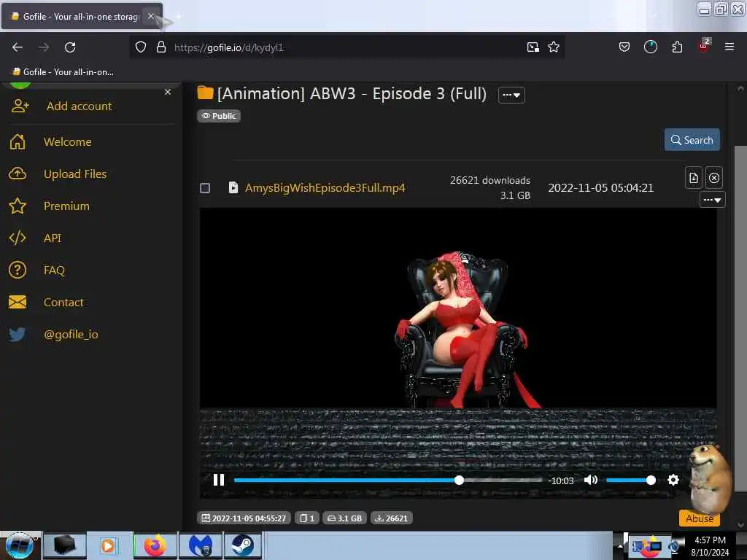Show site security lock information
Image resolution: width=747 pixels, height=560 pixels.
[x=161, y=47]
